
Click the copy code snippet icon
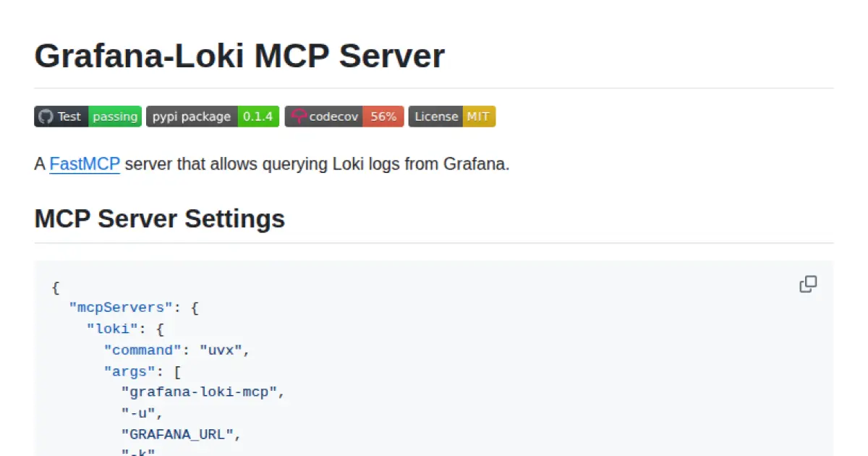808,284
